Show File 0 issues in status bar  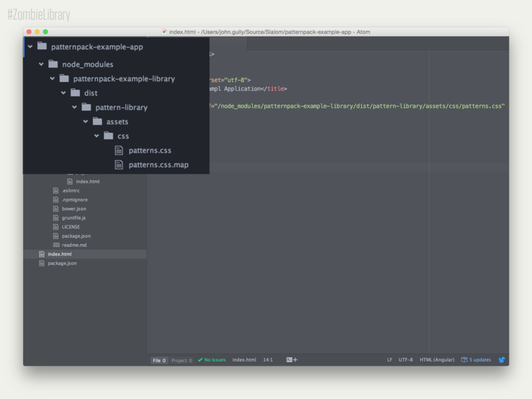click(x=159, y=361)
